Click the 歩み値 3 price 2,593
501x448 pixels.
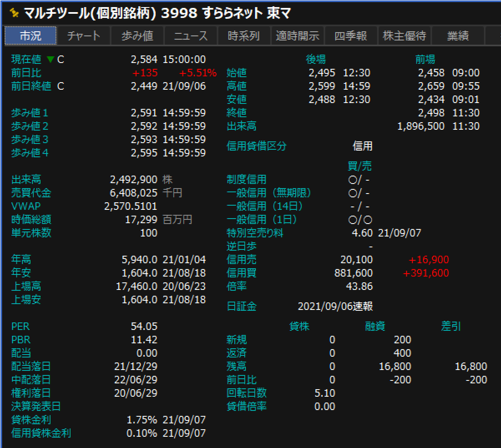tap(144, 140)
